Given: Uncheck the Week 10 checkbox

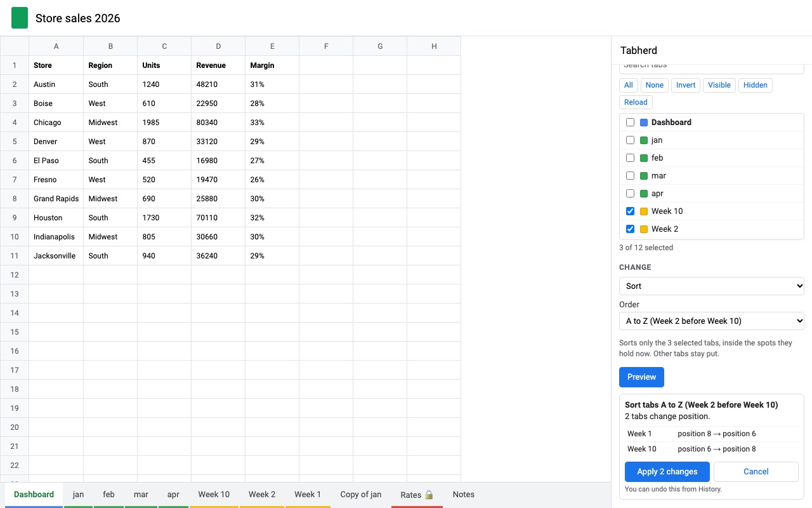Looking at the screenshot, I should pos(630,211).
